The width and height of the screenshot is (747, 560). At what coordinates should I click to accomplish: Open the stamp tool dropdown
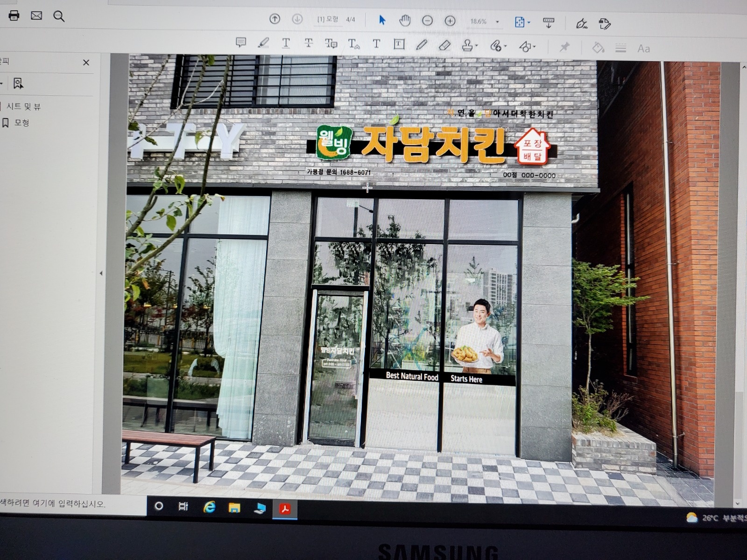tap(469, 45)
